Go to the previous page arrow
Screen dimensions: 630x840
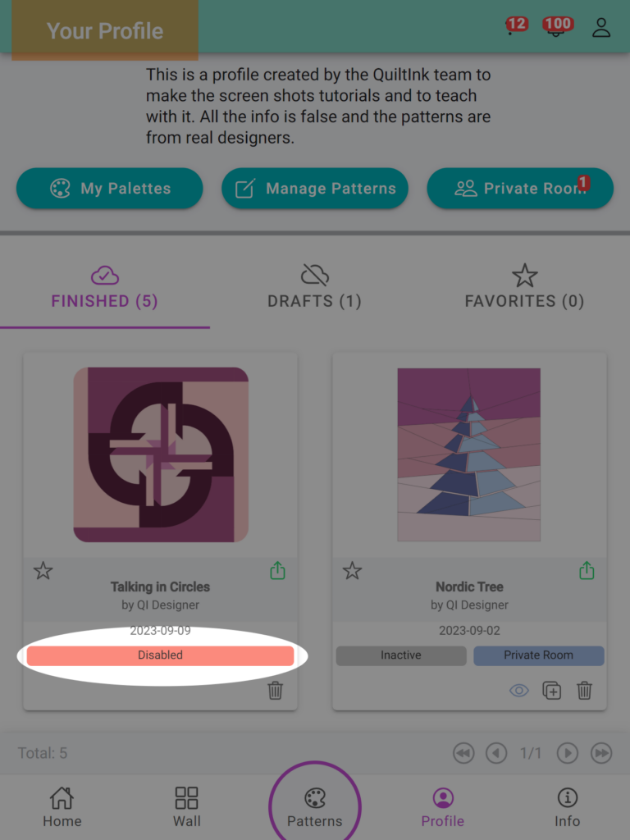[x=496, y=753]
